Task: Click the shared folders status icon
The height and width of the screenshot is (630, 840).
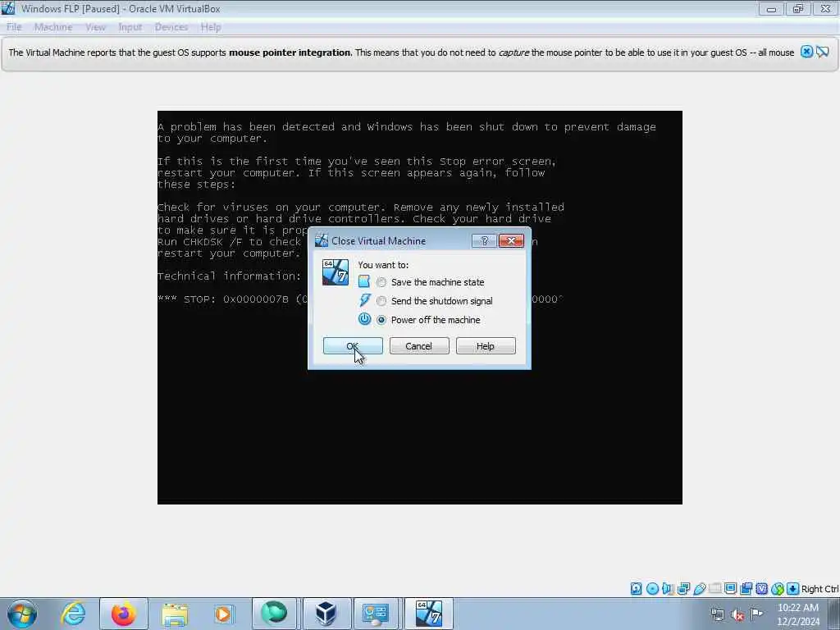Action: (x=714, y=589)
